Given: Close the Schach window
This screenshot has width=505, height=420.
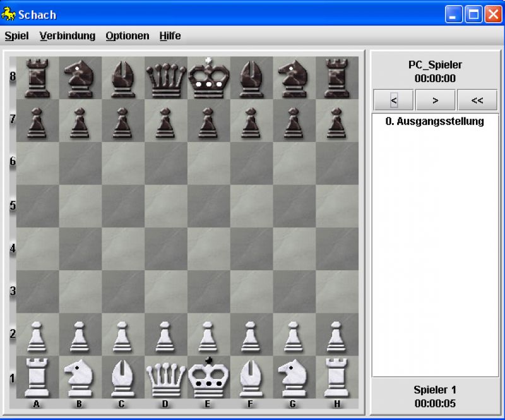Looking at the screenshot, I should 494,15.
